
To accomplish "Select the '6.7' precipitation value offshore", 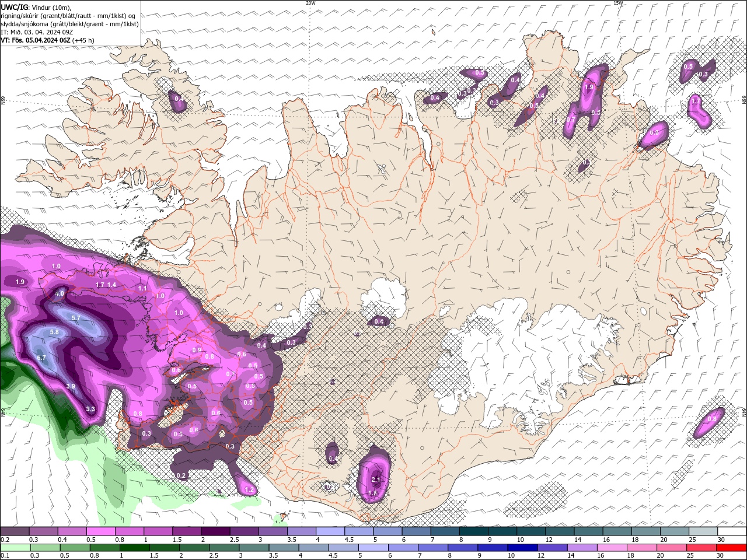I will pos(41,358).
